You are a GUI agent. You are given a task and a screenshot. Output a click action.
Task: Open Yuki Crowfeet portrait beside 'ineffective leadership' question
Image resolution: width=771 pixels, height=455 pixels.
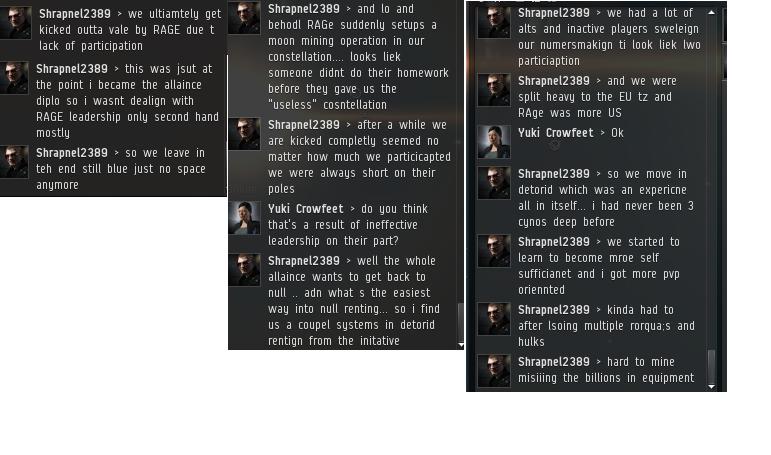244,218
